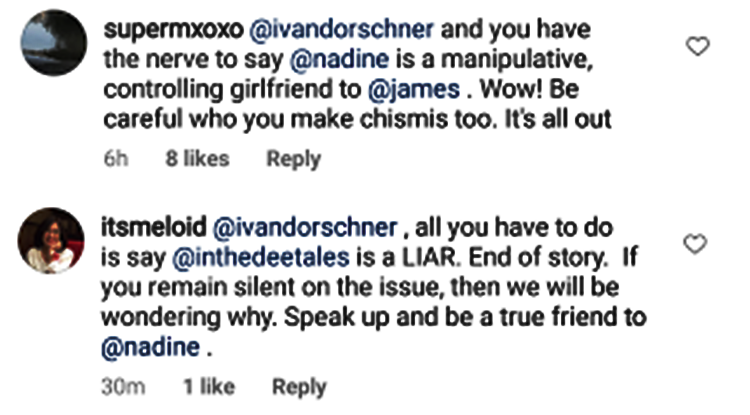View the 1 like list
The height and width of the screenshot is (415, 750).
tap(208, 387)
